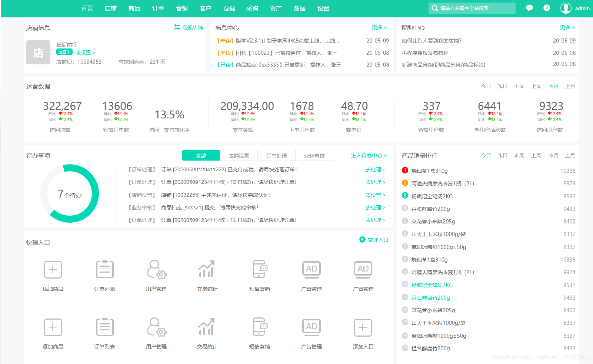The image size is (593, 364).
Task: Click the 管理入口 link text
Action: (x=378, y=240)
